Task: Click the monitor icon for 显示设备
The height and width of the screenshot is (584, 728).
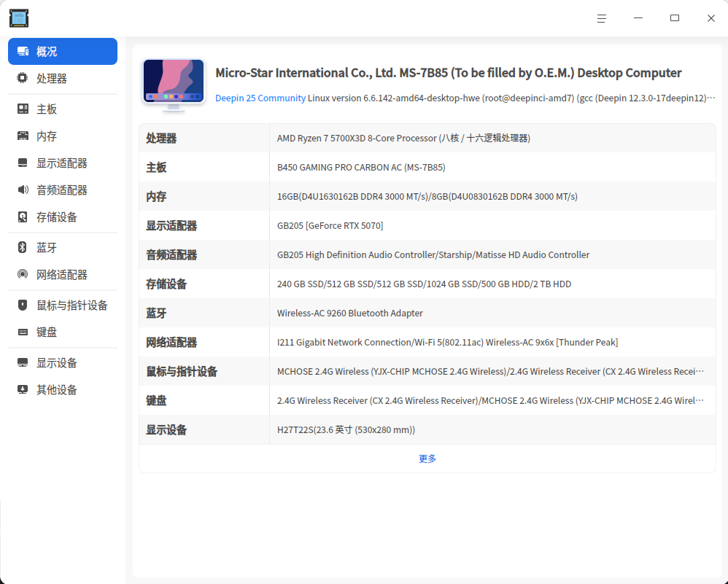Action: [23, 362]
